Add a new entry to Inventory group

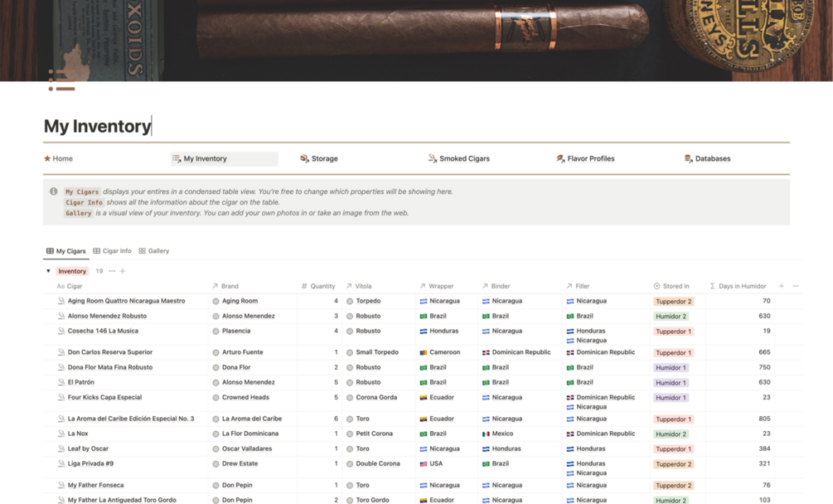(123, 271)
